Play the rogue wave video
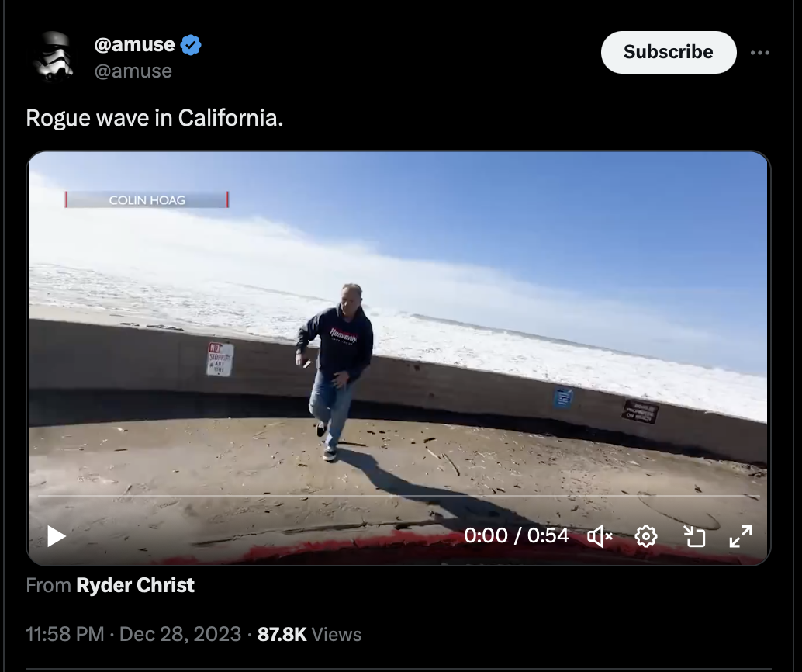Image resolution: width=802 pixels, height=672 pixels. (x=57, y=536)
